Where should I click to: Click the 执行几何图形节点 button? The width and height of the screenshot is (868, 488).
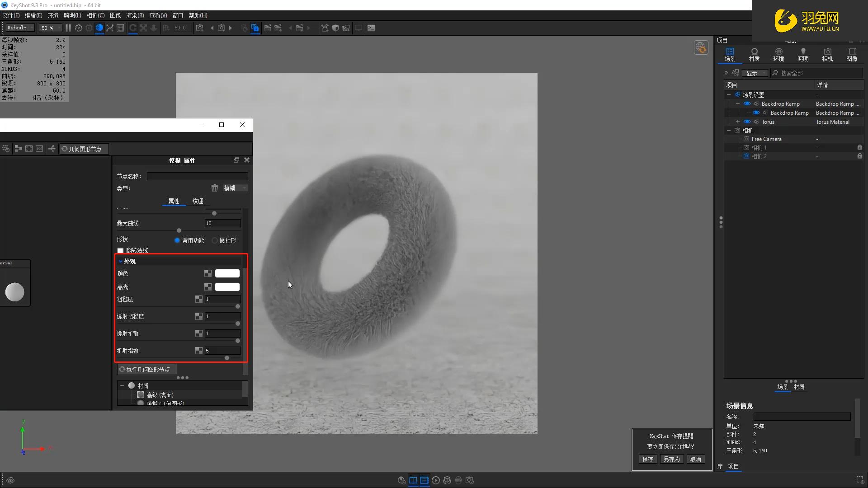click(145, 370)
